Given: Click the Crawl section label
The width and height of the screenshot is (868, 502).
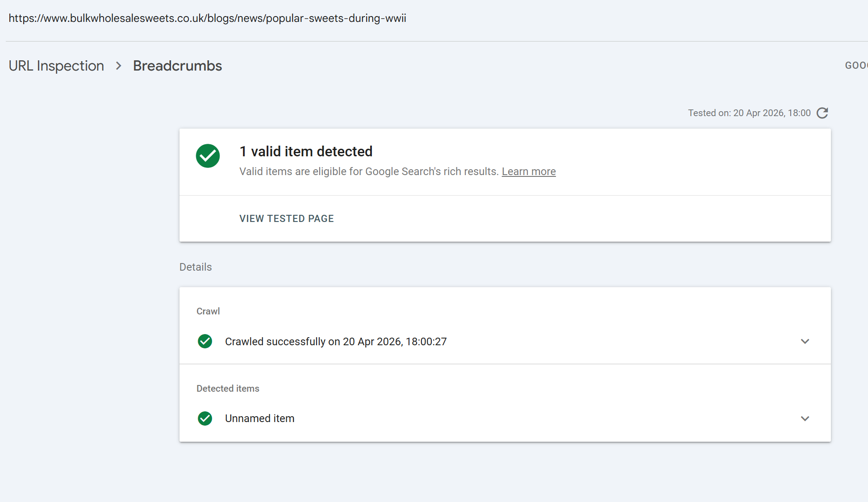Looking at the screenshot, I should [208, 311].
